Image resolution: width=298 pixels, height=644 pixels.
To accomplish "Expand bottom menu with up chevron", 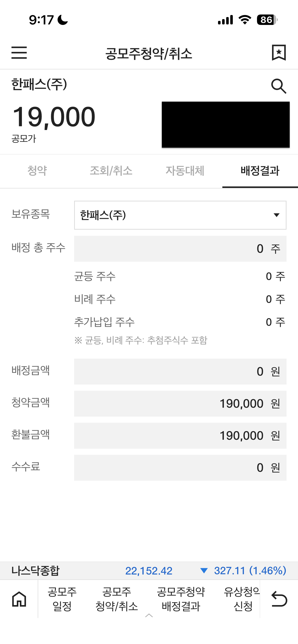I will [149, 615].
